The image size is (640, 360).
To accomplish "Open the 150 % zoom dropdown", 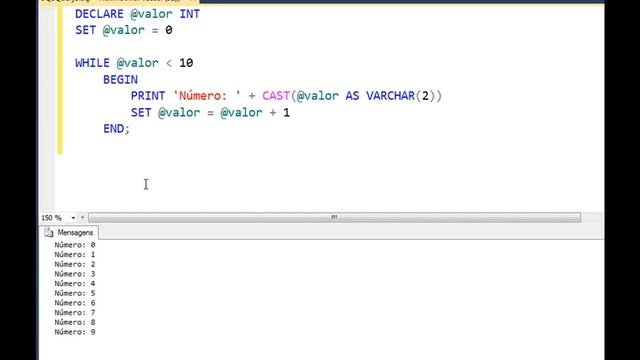I will point(73,218).
